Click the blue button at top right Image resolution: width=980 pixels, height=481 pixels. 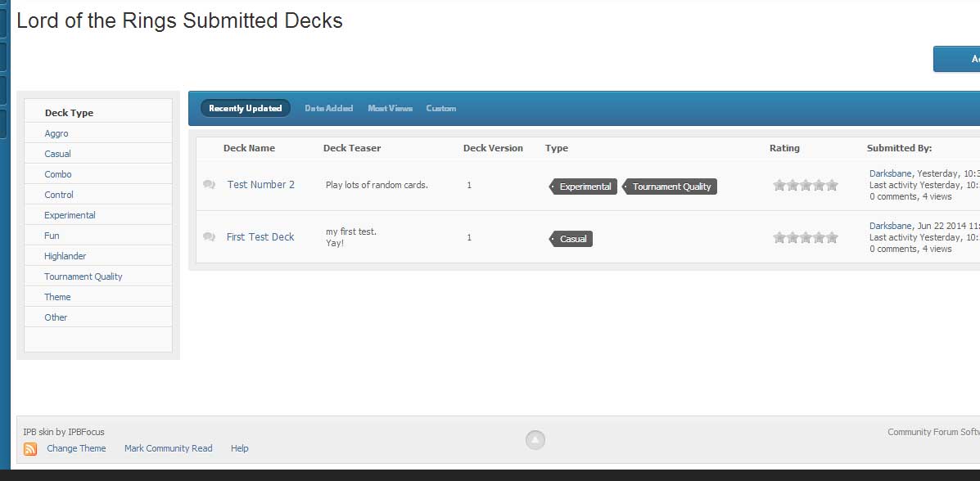[x=956, y=59]
